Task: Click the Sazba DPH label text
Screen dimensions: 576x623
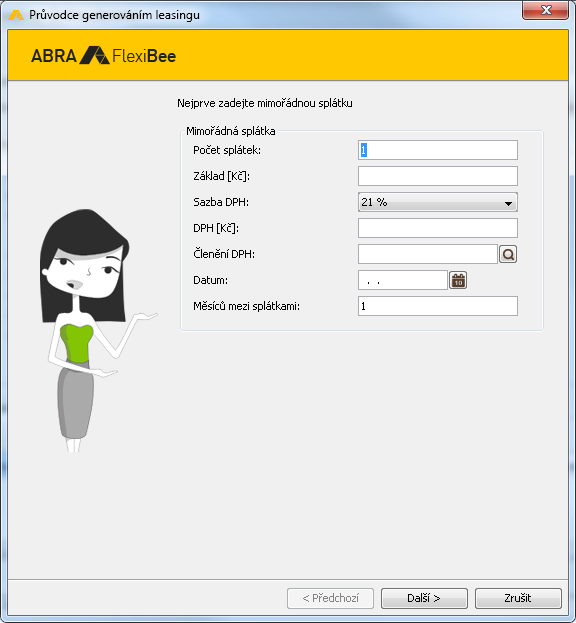Action: [x=221, y=202]
